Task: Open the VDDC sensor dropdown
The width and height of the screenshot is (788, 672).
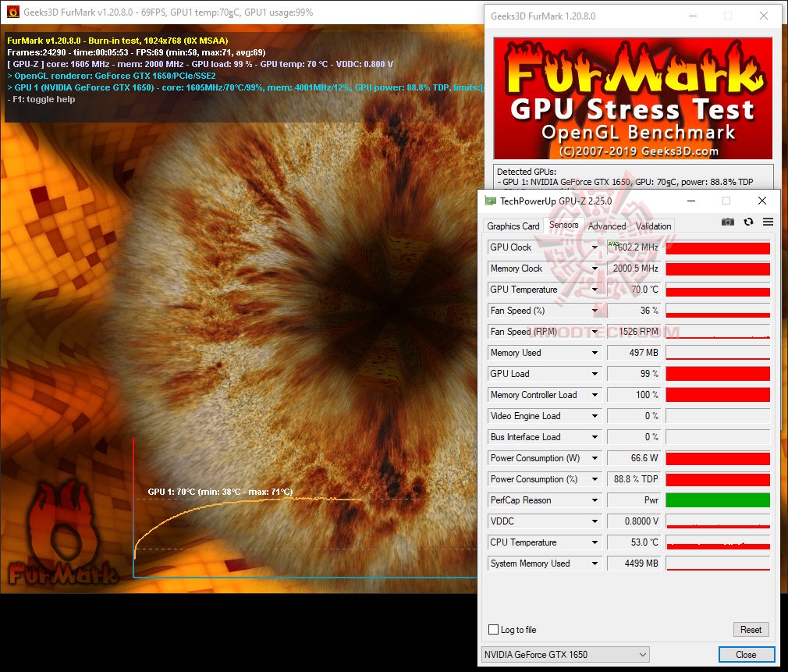Action: [x=595, y=521]
